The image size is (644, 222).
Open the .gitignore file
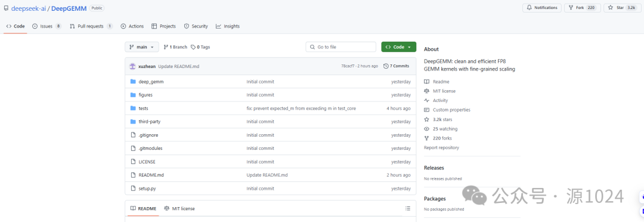[148, 135]
